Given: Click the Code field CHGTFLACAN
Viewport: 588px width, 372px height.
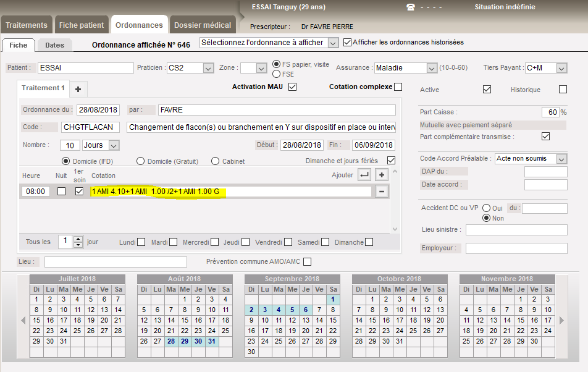Looking at the screenshot, I should (90, 127).
